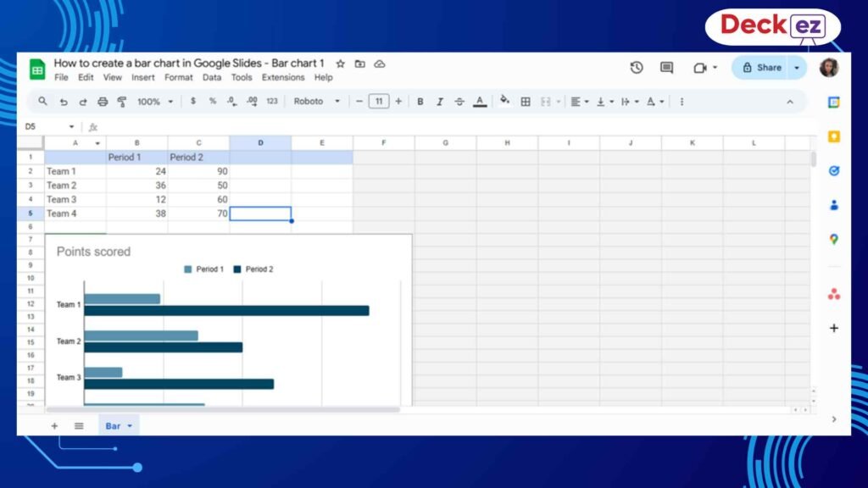This screenshot has width=868, height=488.
Task: Apply strikethrough formatting
Action: 458,101
